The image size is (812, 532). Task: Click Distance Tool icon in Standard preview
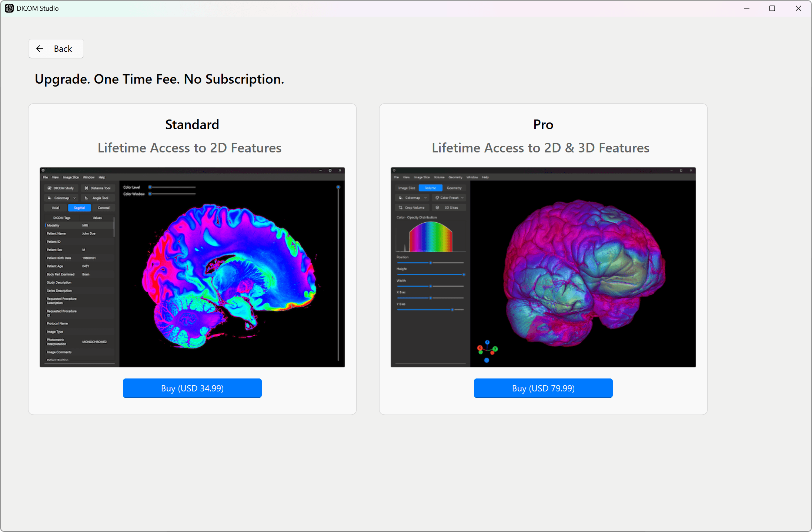(86, 188)
